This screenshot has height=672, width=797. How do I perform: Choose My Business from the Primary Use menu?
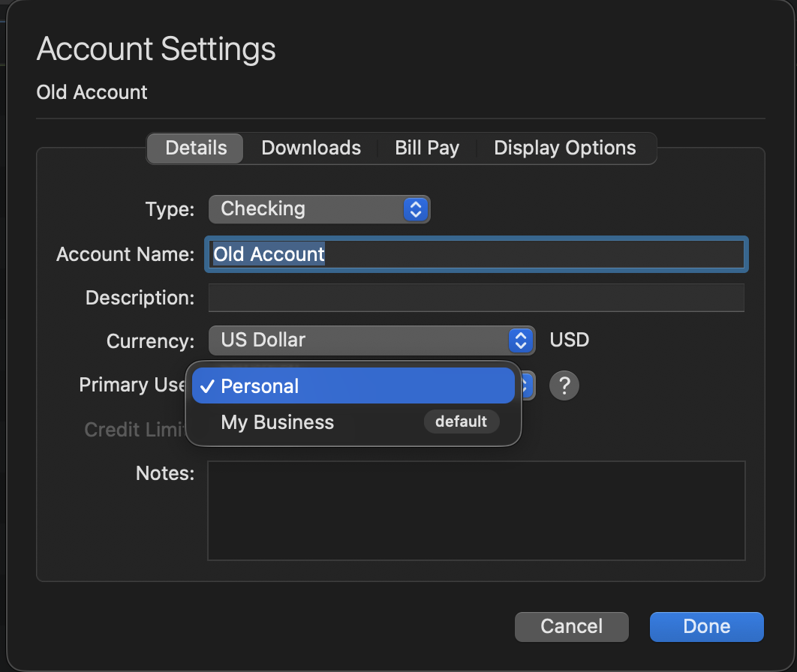tap(278, 422)
